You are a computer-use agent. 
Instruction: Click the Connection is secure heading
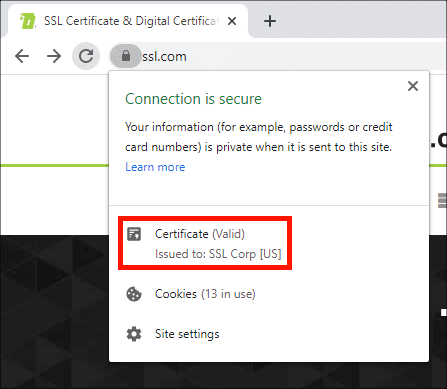[193, 99]
